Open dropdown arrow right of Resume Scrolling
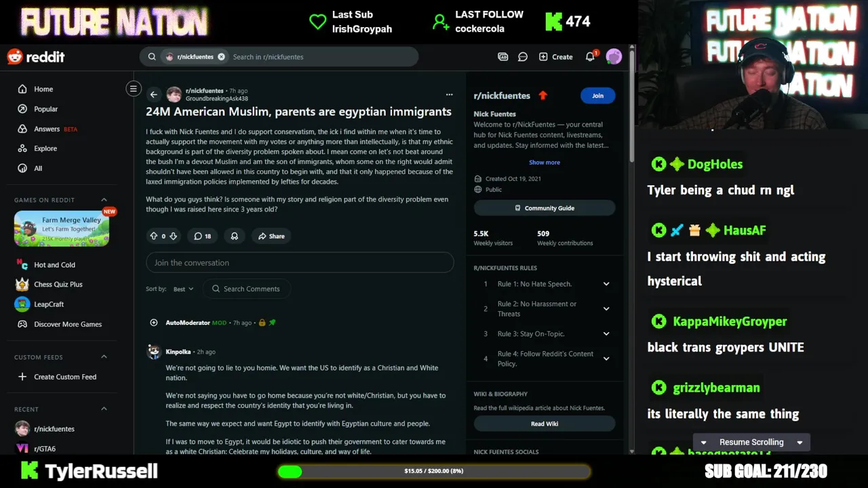The width and height of the screenshot is (868, 488). pos(800,443)
